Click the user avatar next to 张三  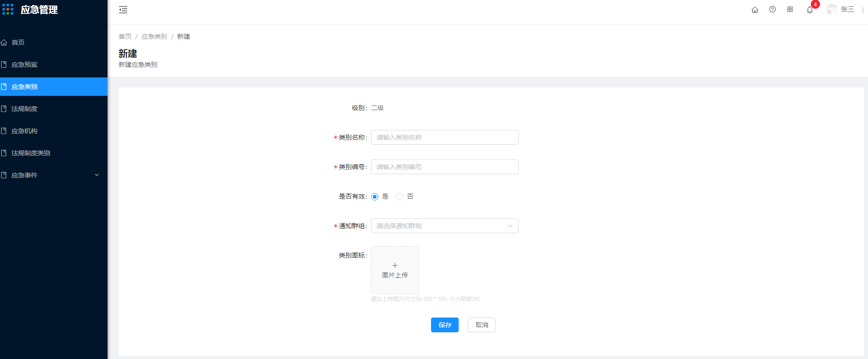click(x=832, y=9)
